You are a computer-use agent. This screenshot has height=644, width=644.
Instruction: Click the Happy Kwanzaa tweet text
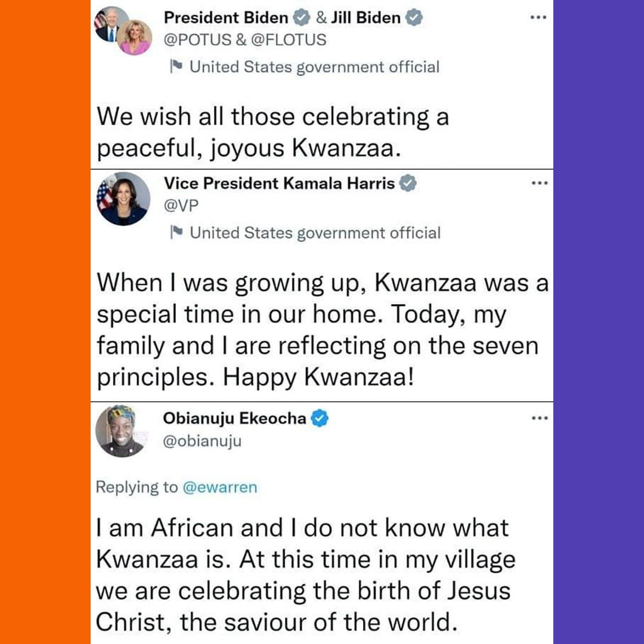coord(323,330)
